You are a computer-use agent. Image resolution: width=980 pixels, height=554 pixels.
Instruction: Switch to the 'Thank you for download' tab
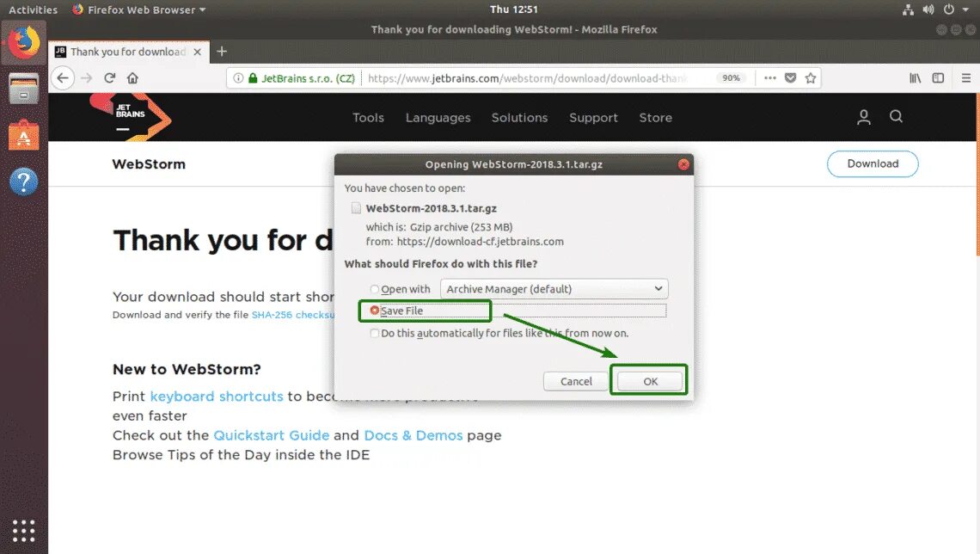[128, 52]
